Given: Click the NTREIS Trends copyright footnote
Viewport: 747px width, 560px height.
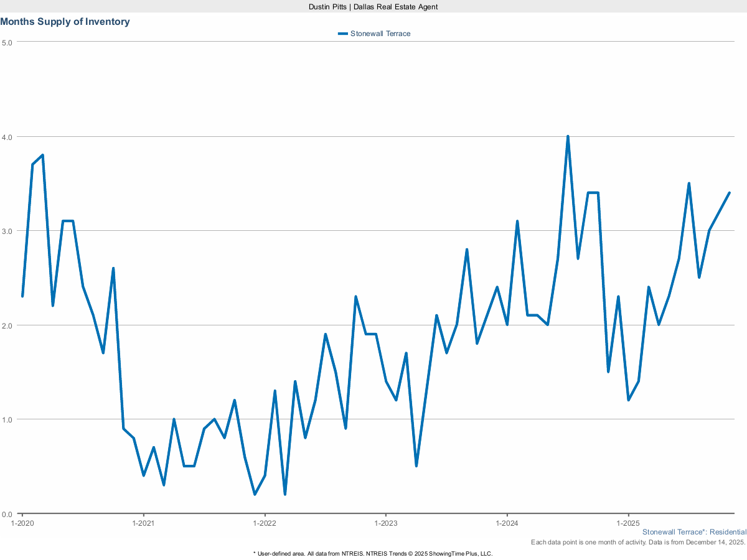Looking at the screenshot, I should point(373,553).
